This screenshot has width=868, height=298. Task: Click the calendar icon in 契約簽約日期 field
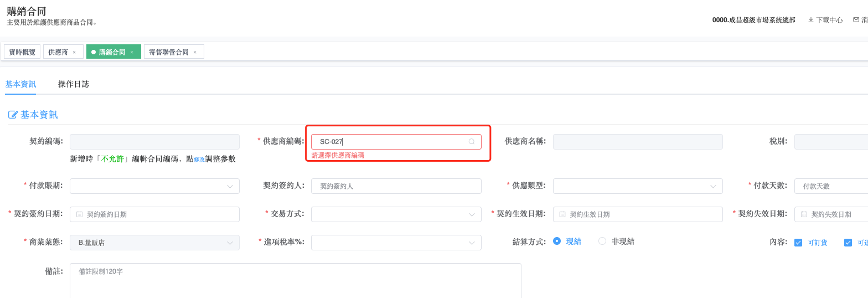point(79,214)
